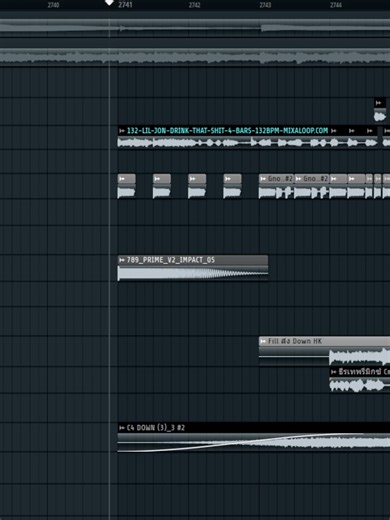This screenshot has width=390, height=520.
Task: Open menu icon of Thai-titled clip below Fill Down HK
Action: tap(334, 372)
